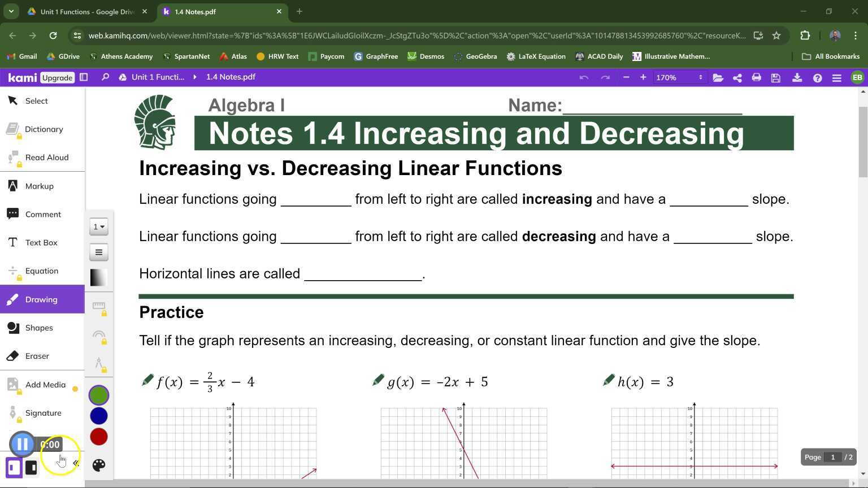Pause the running timer

point(22,444)
